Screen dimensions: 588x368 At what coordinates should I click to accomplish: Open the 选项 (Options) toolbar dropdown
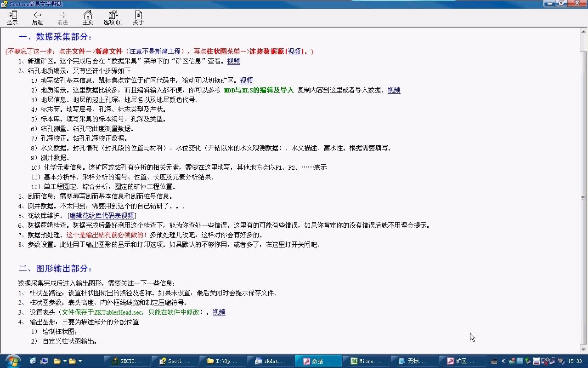click(113, 18)
